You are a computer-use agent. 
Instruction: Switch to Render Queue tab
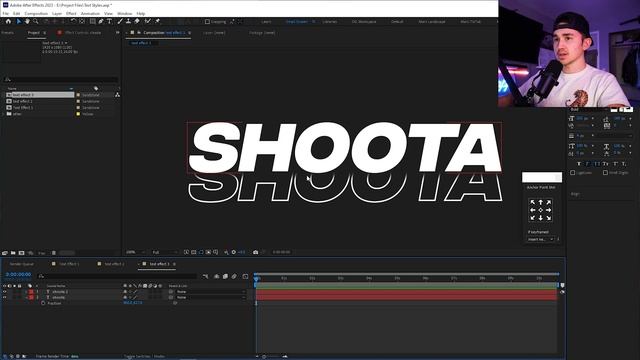pos(22,264)
